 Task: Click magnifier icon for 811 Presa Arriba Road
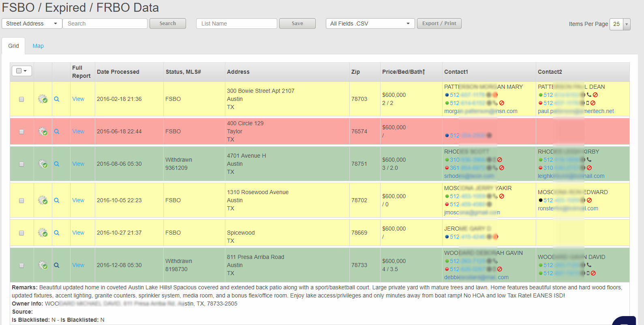click(x=57, y=265)
